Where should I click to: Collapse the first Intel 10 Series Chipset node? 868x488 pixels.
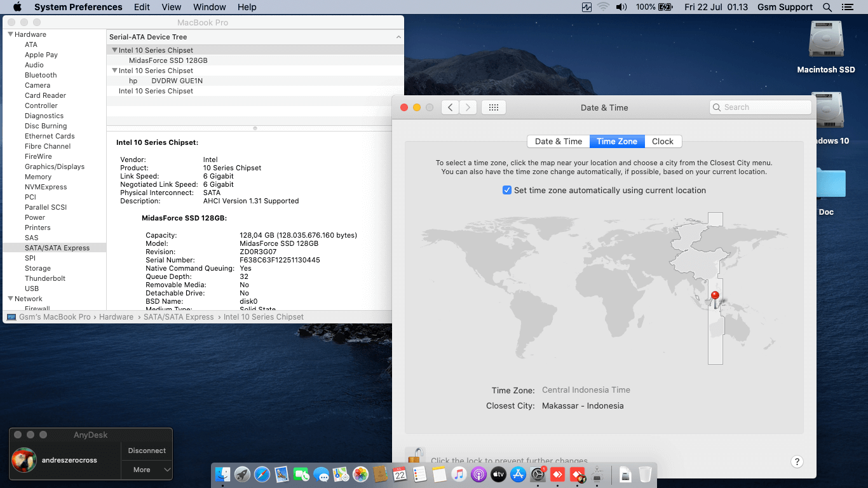coord(114,50)
